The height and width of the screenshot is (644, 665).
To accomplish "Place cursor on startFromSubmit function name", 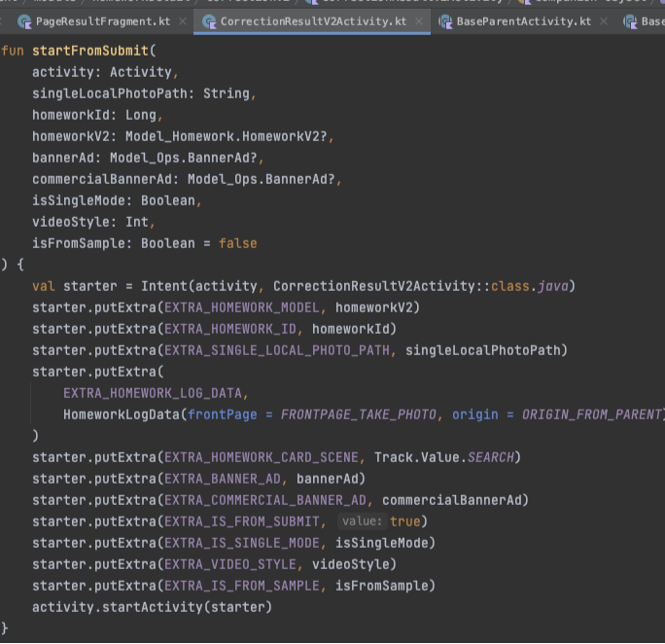I will (x=90, y=51).
